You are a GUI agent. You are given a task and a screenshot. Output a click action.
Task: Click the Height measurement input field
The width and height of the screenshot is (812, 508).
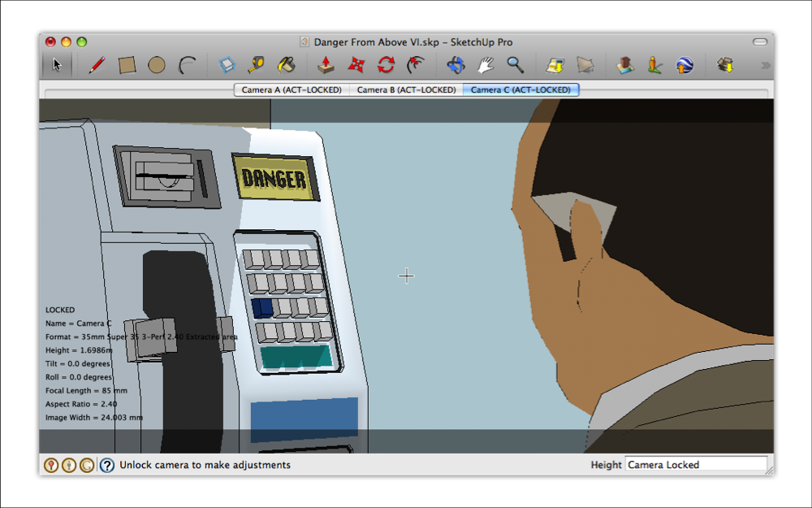[x=696, y=465]
